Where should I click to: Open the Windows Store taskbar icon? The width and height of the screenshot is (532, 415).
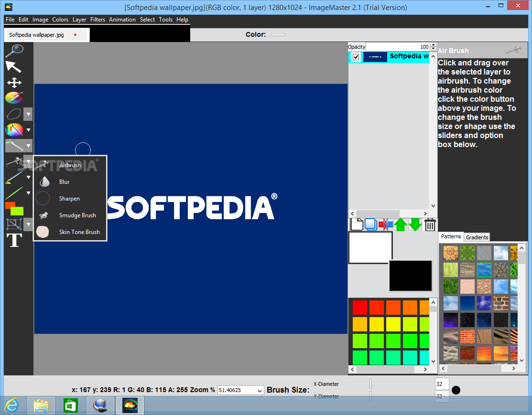[70, 405]
